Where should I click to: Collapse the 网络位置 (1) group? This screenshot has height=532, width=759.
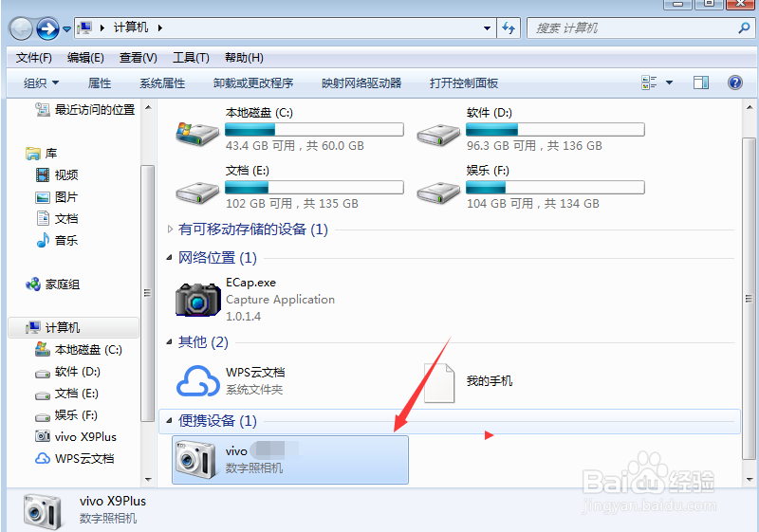[169, 258]
